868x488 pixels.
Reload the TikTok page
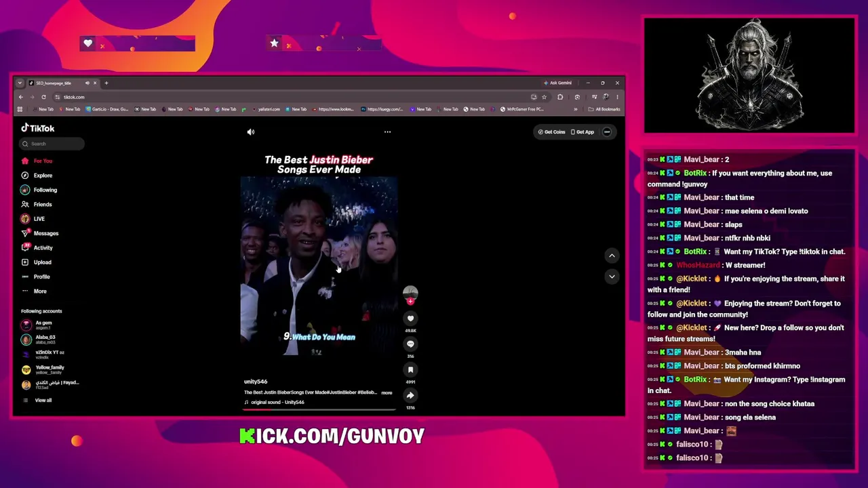point(43,98)
